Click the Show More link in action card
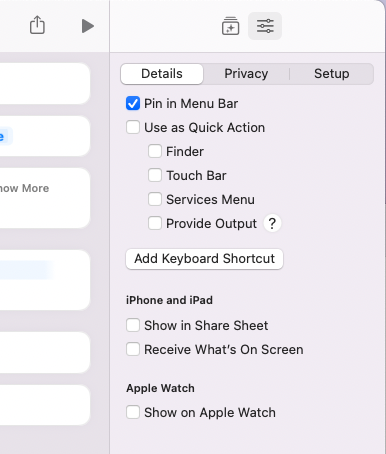386x454 pixels. [24, 188]
